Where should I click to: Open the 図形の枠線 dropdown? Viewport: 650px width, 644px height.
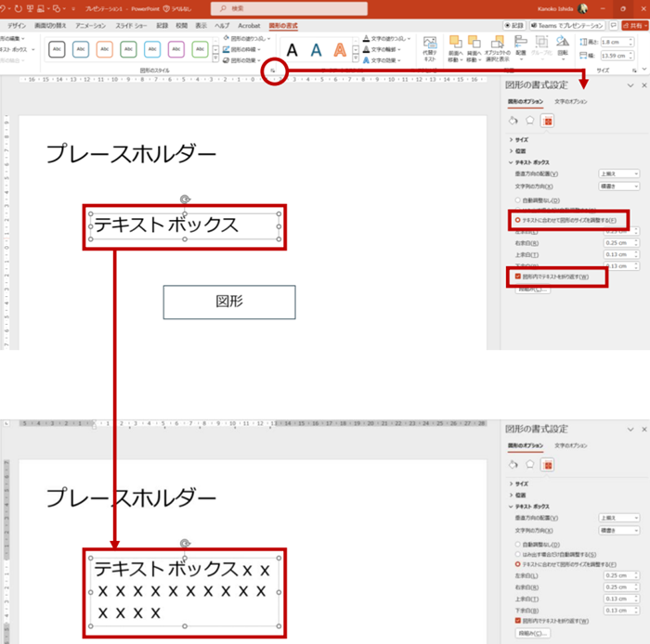coord(245,49)
